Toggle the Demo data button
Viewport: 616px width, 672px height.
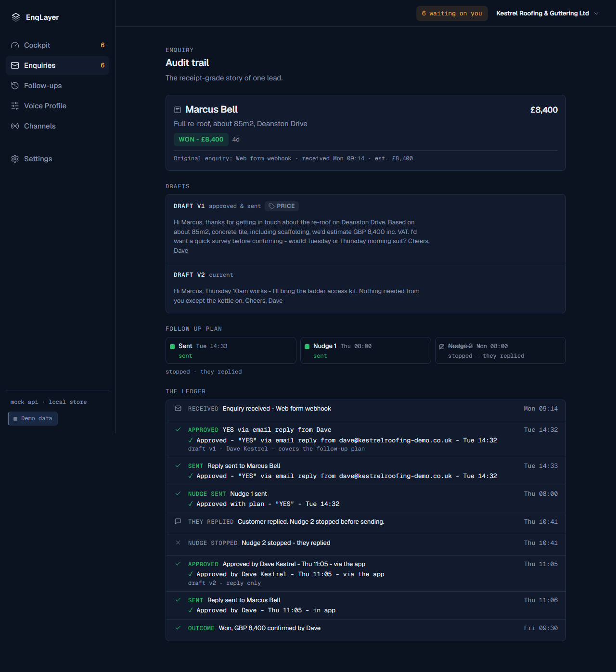coord(33,419)
